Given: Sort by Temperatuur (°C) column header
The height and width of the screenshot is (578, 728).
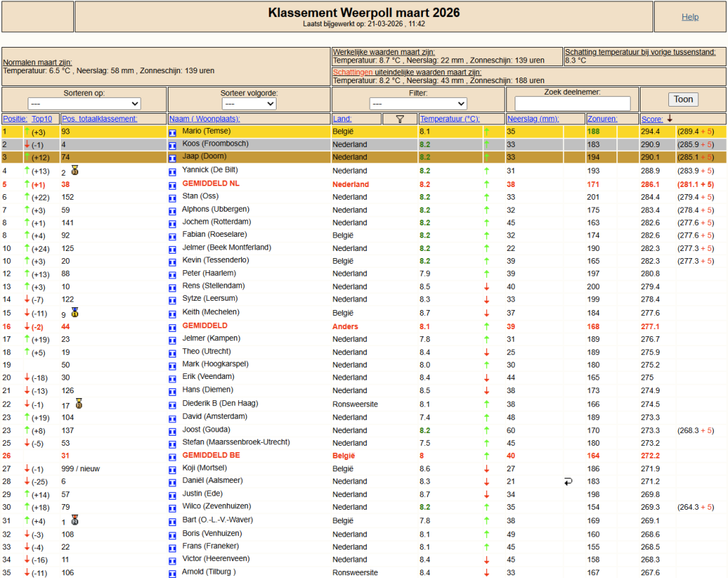Looking at the screenshot, I should point(449,119).
